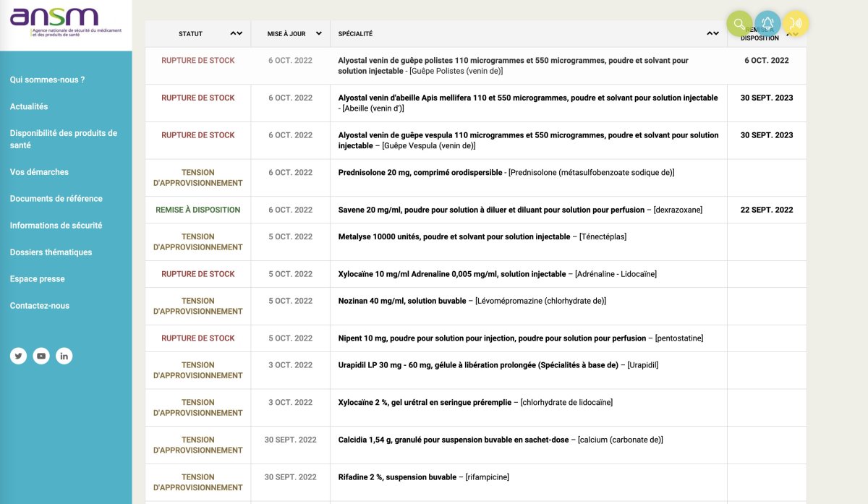
Task: Click Tension d'approvisionnement status for Calcidia
Action: point(198,445)
